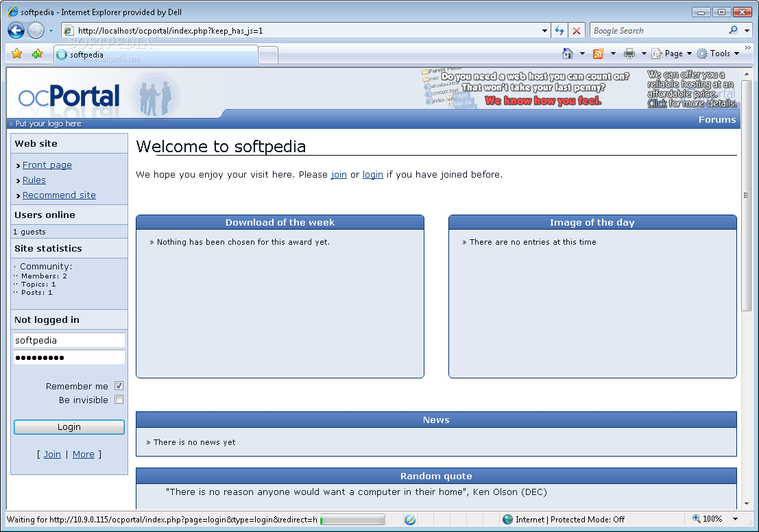
Task: Click the 'There is no news yet' text
Action: tap(194, 442)
